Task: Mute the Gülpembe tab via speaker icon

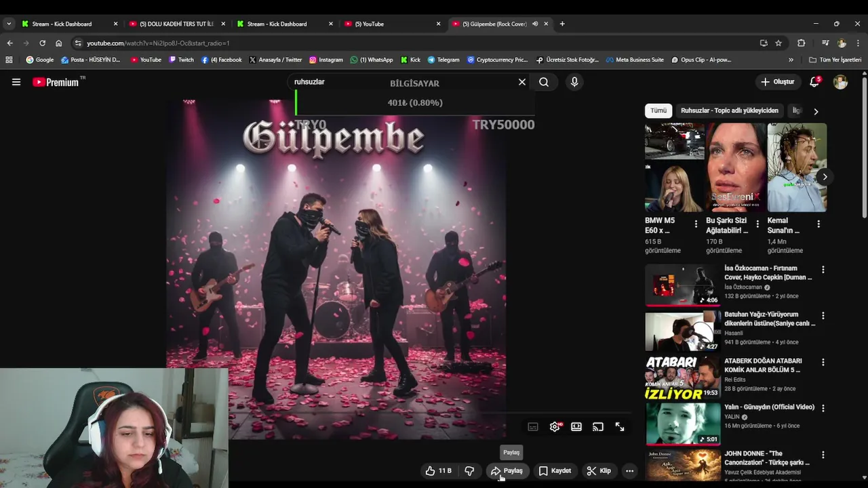Action: (x=535, y=24)
